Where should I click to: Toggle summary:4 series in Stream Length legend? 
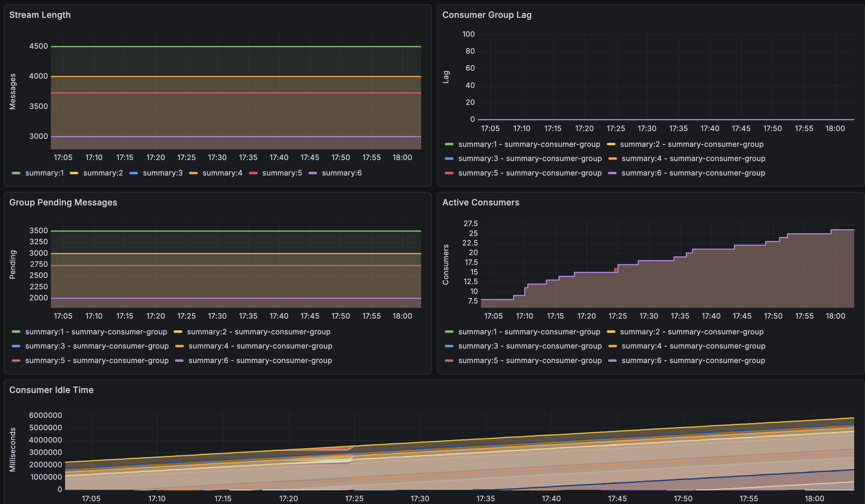222,173
